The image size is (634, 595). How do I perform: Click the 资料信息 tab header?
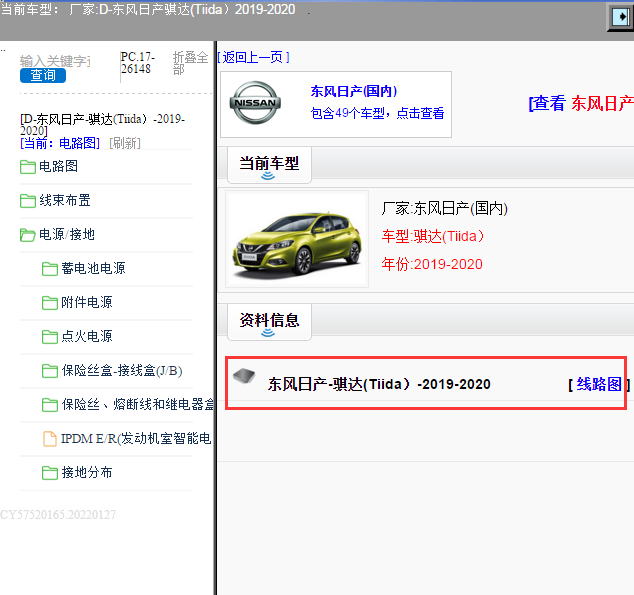269,322
